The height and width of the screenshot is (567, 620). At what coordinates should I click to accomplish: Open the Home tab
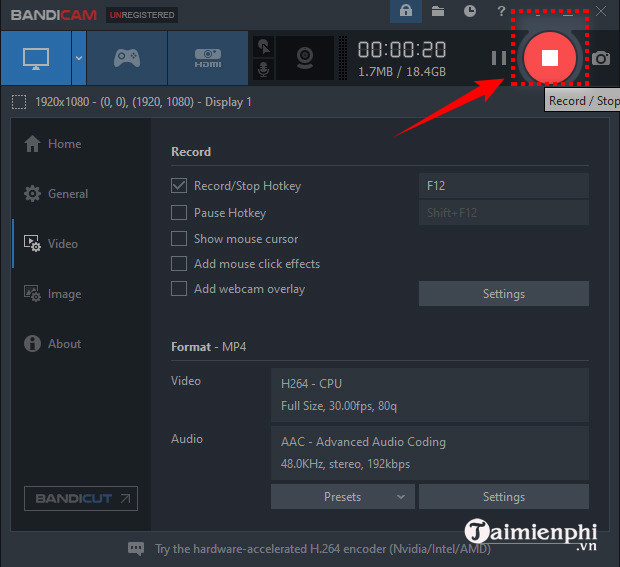[64, 144]
